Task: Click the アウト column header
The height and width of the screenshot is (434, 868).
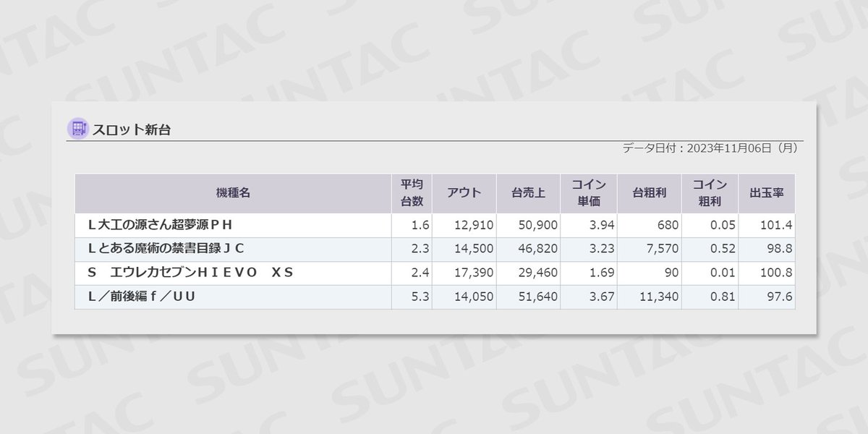Action: point(464,193)
